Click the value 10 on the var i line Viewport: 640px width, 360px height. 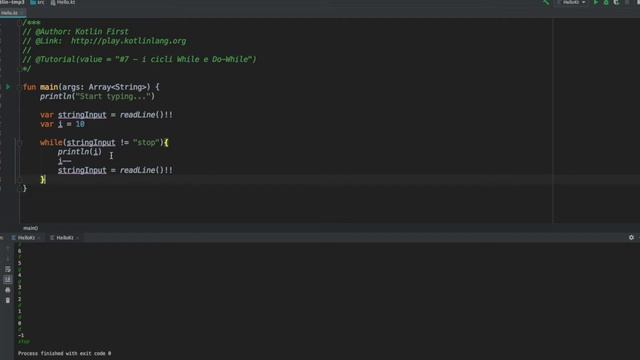(80, 124)
